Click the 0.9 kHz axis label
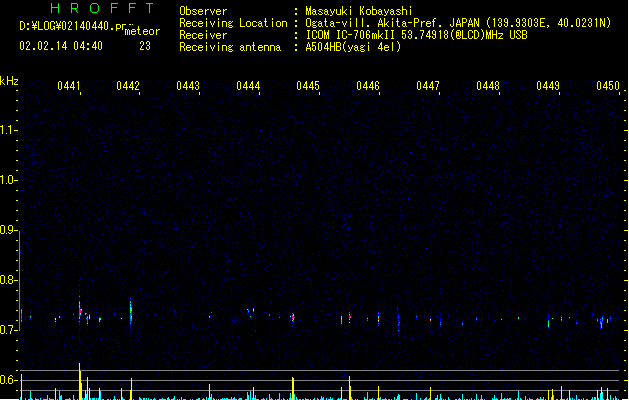Screen dimensions: 629x400 (8, 230)
